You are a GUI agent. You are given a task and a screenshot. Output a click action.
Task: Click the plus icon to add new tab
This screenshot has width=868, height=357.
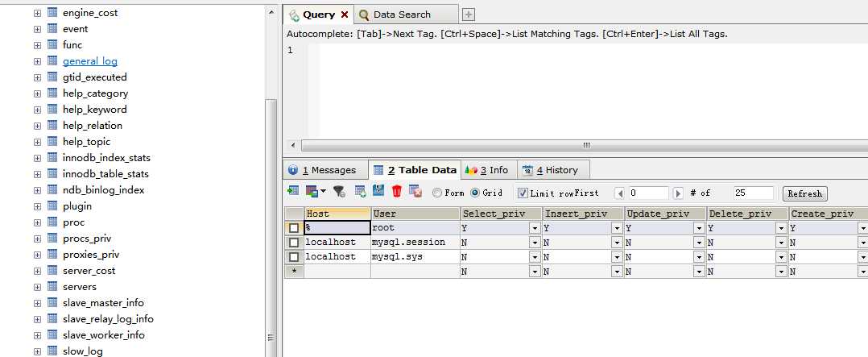click(x=469, y=15)
